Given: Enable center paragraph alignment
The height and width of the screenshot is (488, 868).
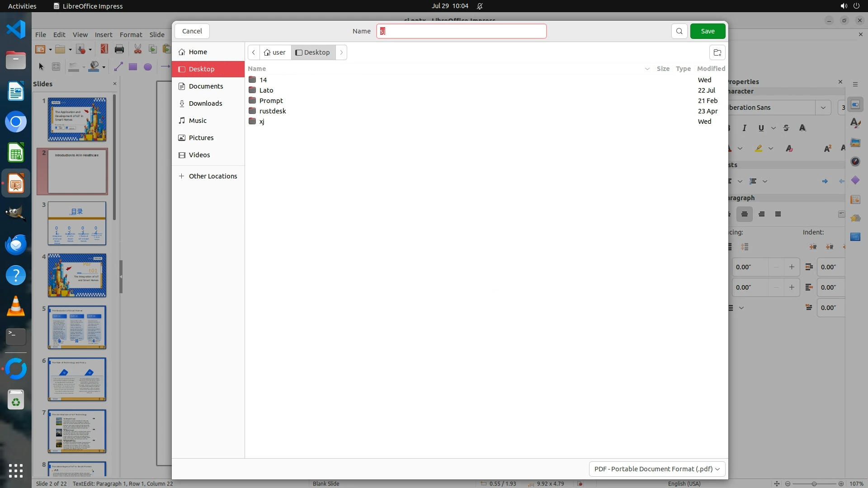Looking at the screenshot, I should 745,214.
